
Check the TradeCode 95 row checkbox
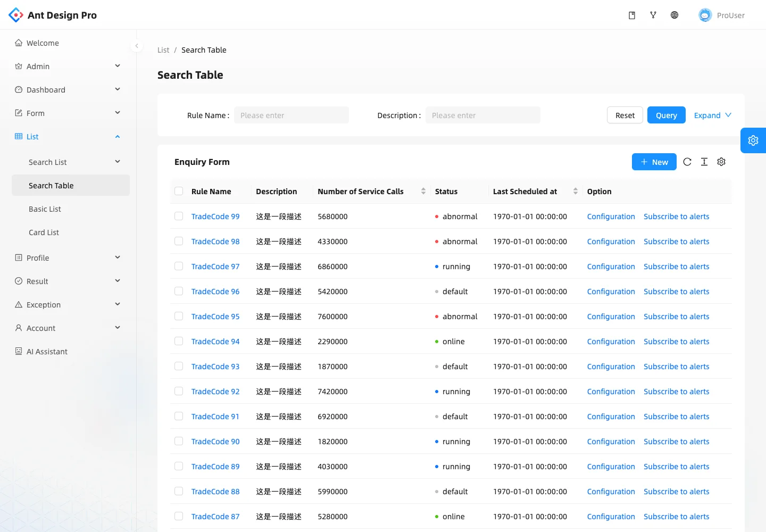179,317
